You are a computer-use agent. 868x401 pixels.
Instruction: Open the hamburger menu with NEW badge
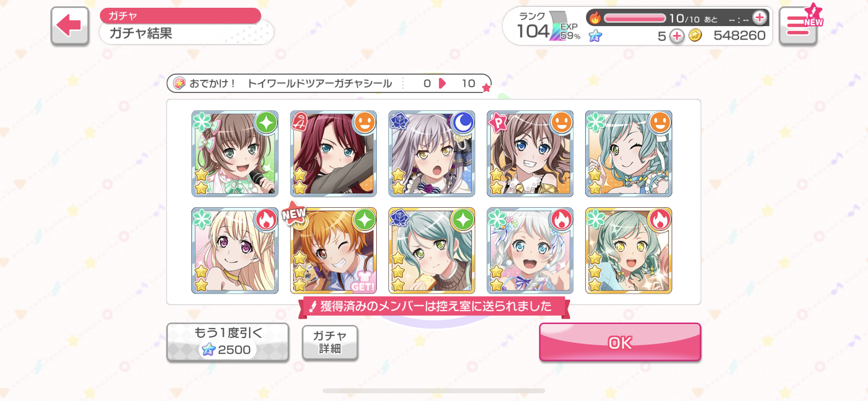click(798, 26)
